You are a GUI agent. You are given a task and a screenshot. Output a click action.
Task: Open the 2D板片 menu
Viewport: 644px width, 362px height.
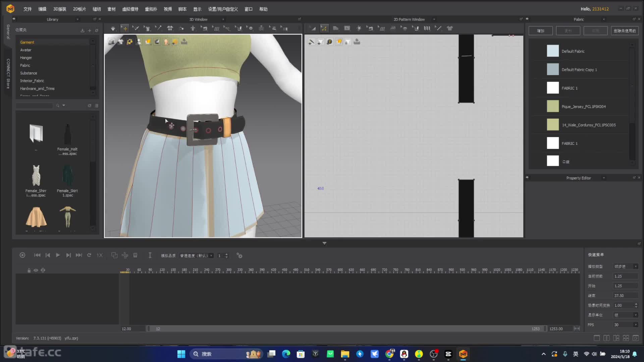click(79, 9)
